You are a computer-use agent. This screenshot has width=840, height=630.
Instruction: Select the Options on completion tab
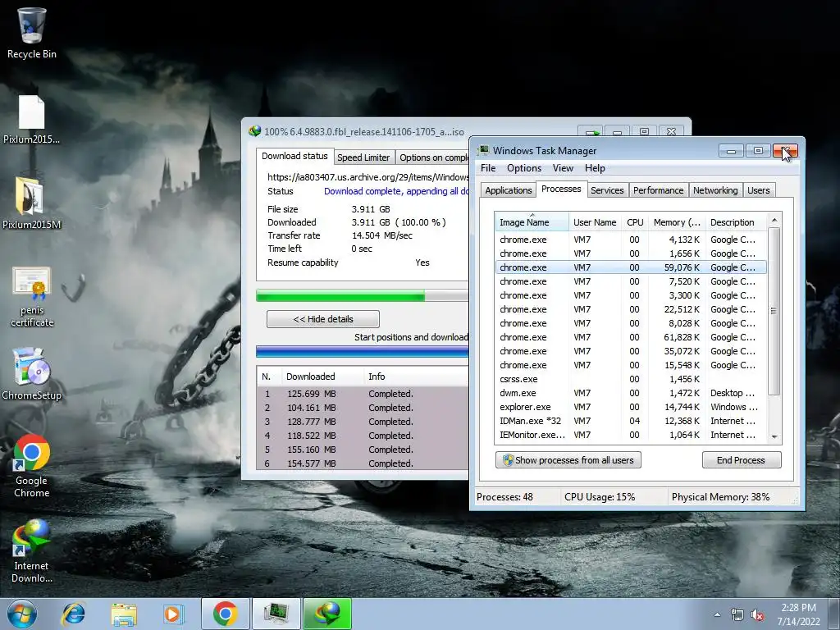pyautogui.click(x=433, y=157)
